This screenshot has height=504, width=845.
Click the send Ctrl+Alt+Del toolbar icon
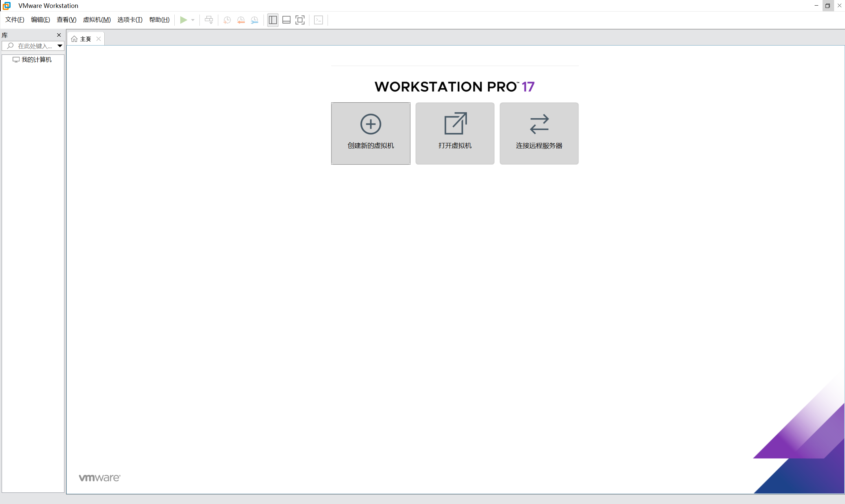coord(209,20)
